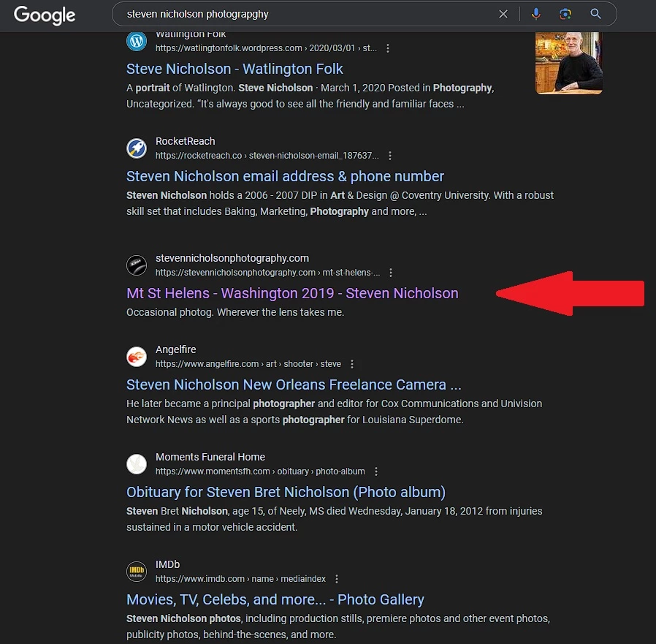Open Steve Nicholson - Watlington Folk link
This screenshot has width=656, height=644.
[x=234, y=69]
